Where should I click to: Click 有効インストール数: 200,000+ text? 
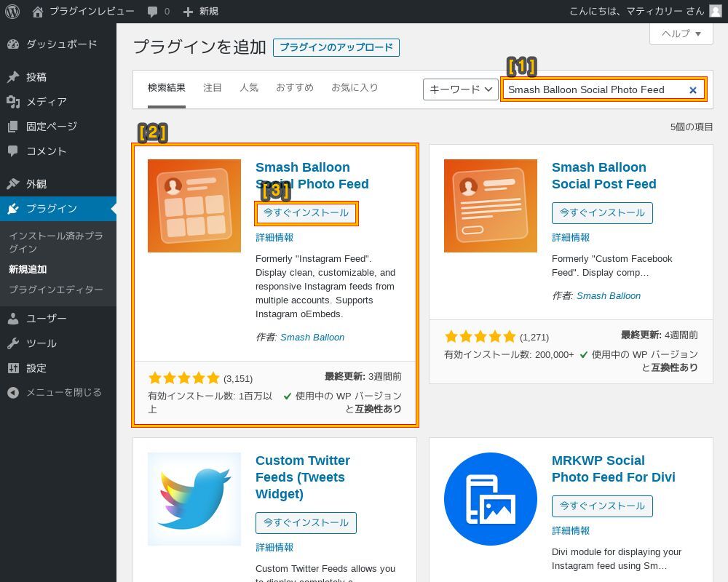(509, 355)
